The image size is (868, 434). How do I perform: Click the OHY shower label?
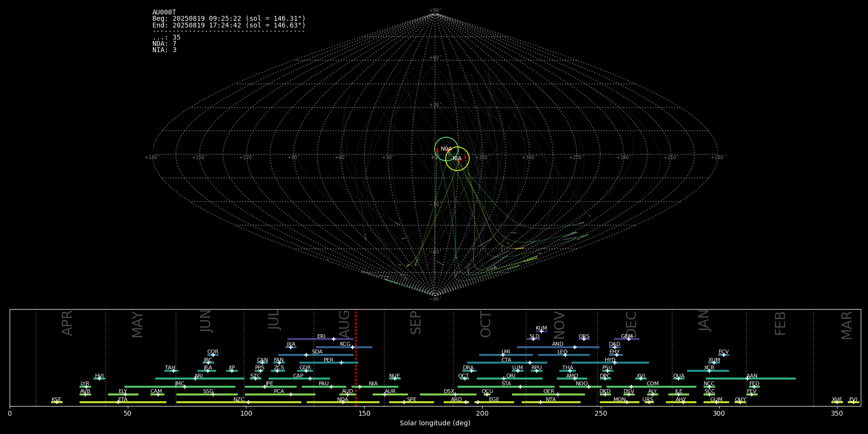740,400
